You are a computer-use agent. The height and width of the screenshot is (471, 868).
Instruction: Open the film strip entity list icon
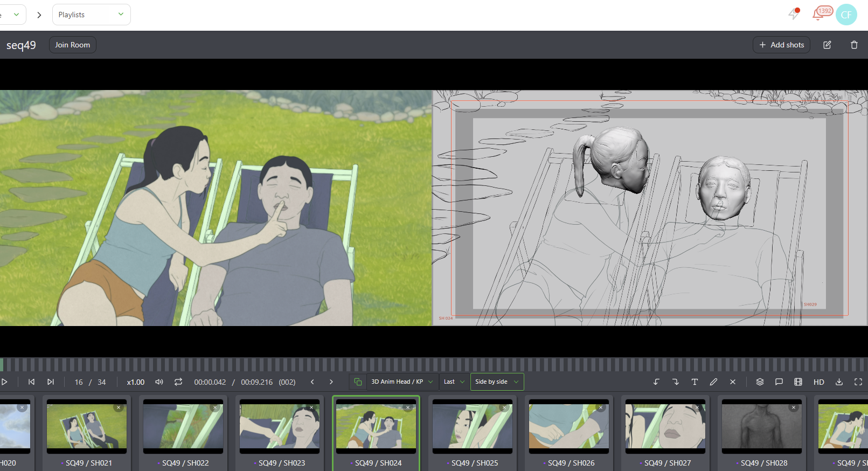point(798,382)
